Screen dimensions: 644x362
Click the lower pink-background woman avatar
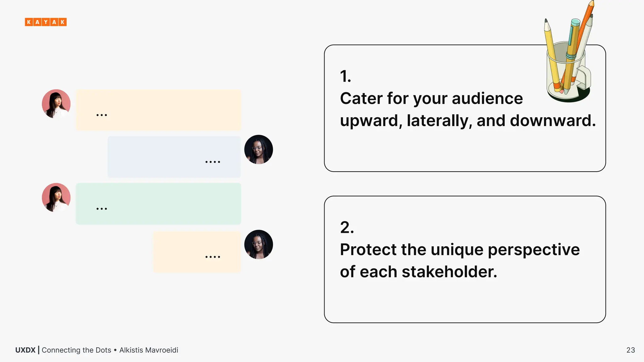pyautogui.click(x=56, y=197)
